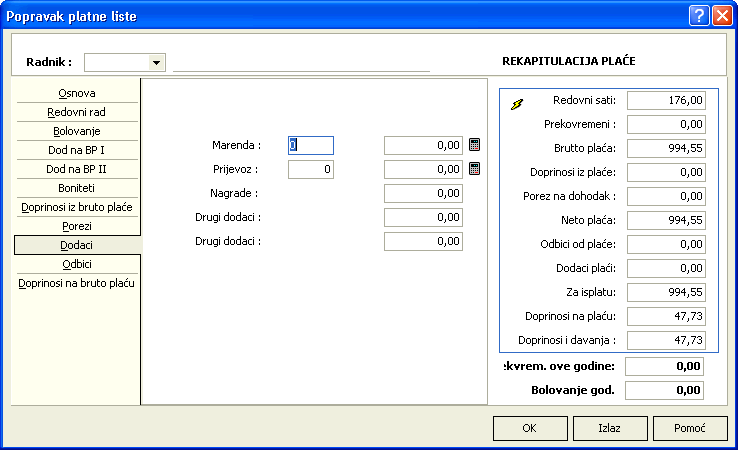Viewport: 738px width, 450px height.
Task: Focus the Prijevoz quantity input field
Action: pos(311,169)
